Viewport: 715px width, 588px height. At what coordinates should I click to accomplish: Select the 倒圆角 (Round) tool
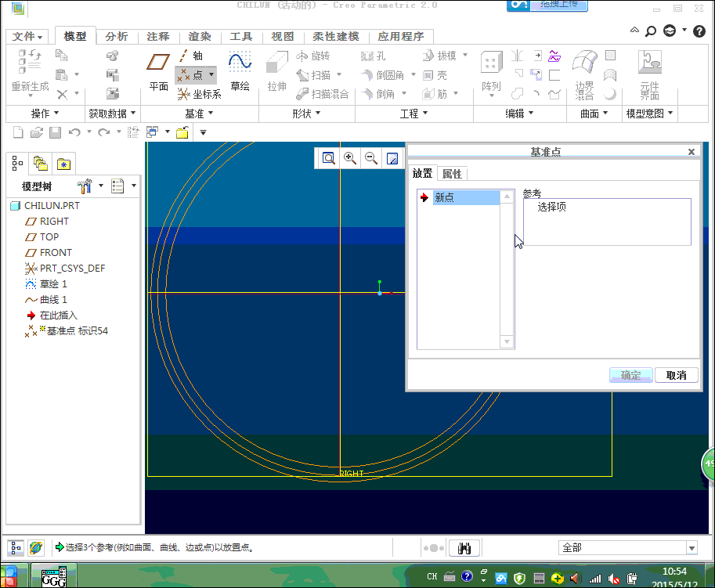tap(383, 74)
